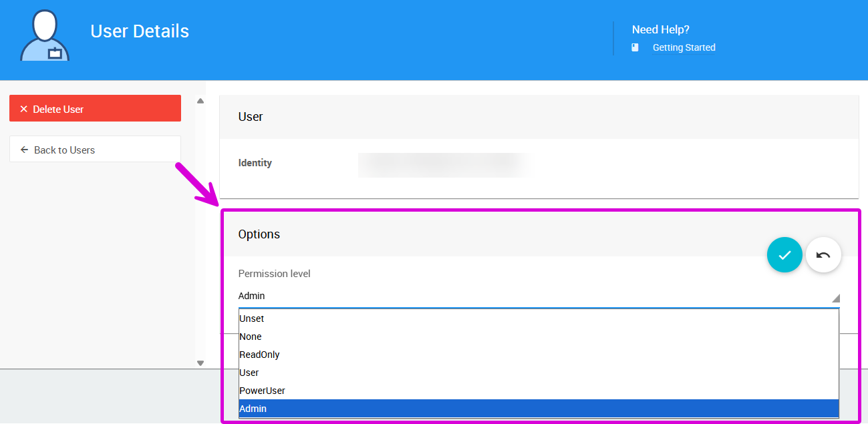Viewport: 868px width, 424px height.
Task: Choose None in the permission list
Action: tap(251, 337)
